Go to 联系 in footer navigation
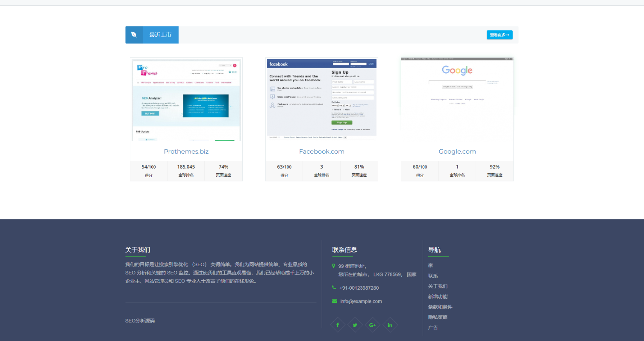The height and width of the screenshot is (341, 644). click(x=433, y=276)
